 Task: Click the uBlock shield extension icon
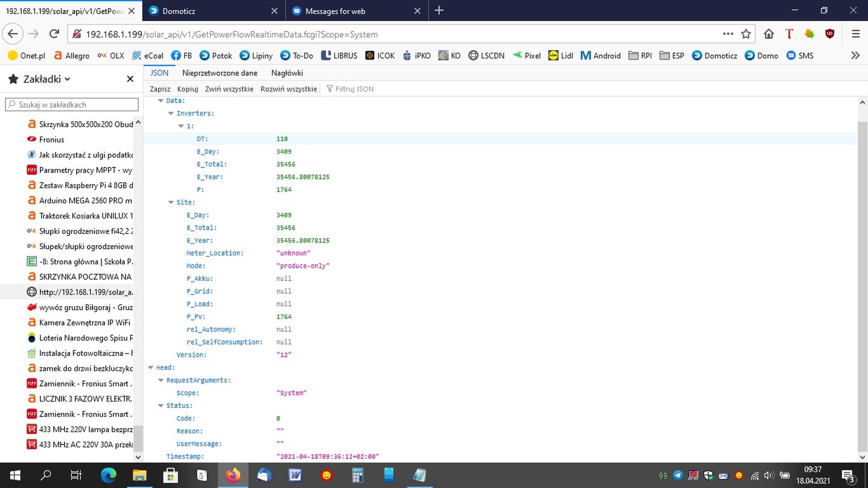(830, 34)
